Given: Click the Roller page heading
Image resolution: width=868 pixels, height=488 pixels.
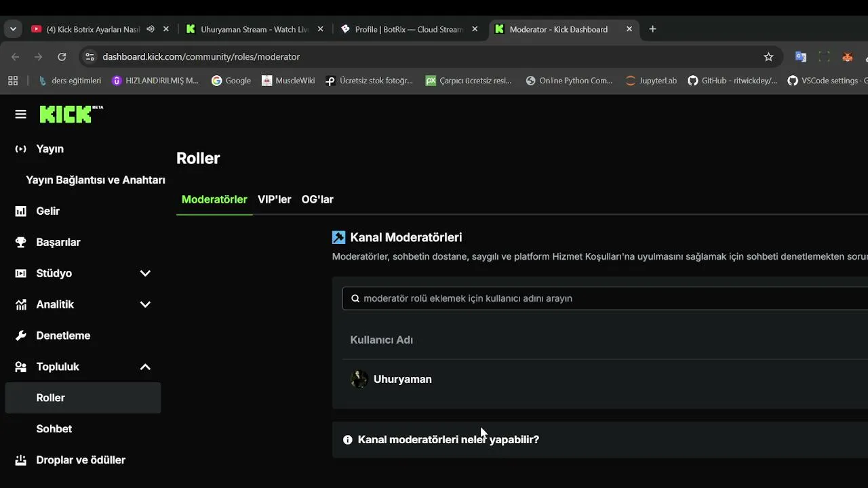Looking at the screenshot, I should coord(198,159).
